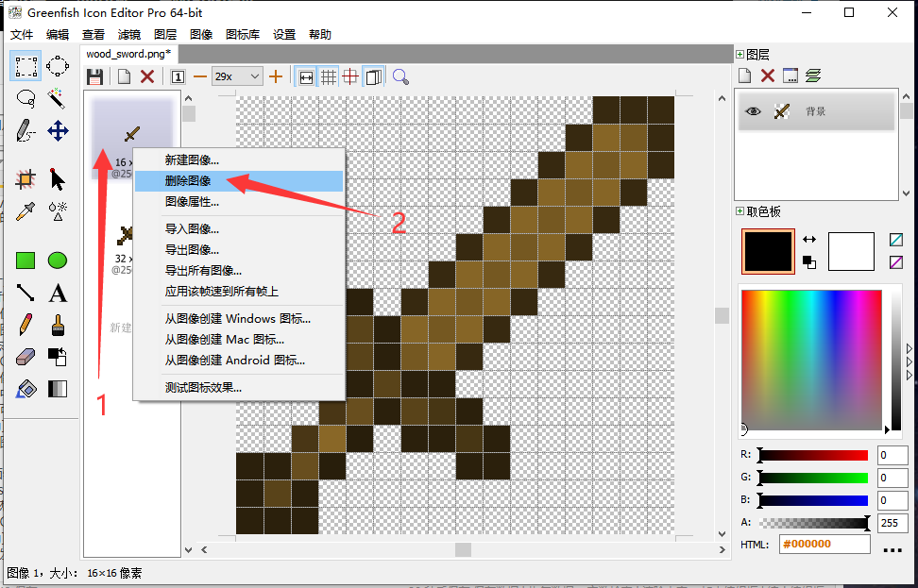This screenshot has width=918, height=588.
Task: Activate the move transform tool
Action: pos(58,131)
